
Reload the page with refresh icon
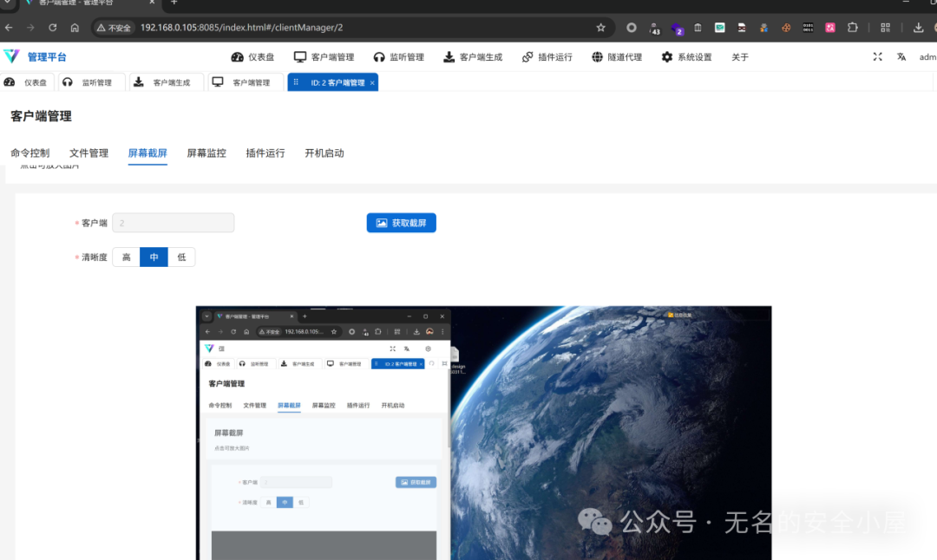pos(53,28)
